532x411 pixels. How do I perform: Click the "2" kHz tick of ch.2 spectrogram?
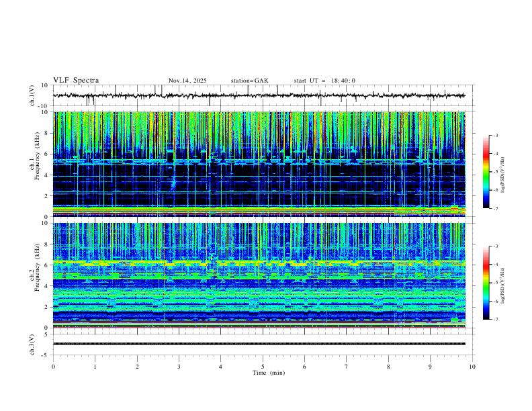(46, 307)
